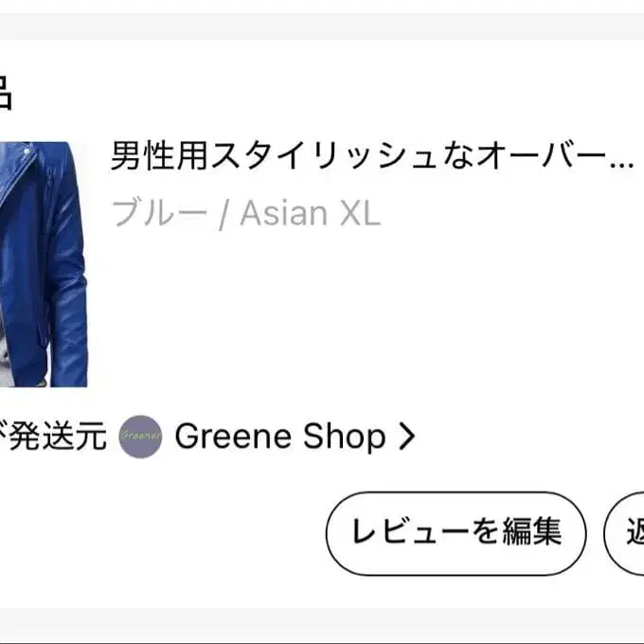644x644 pixels.
Task: Select the ブルー color variant text
Action: [x=159, y=214]
